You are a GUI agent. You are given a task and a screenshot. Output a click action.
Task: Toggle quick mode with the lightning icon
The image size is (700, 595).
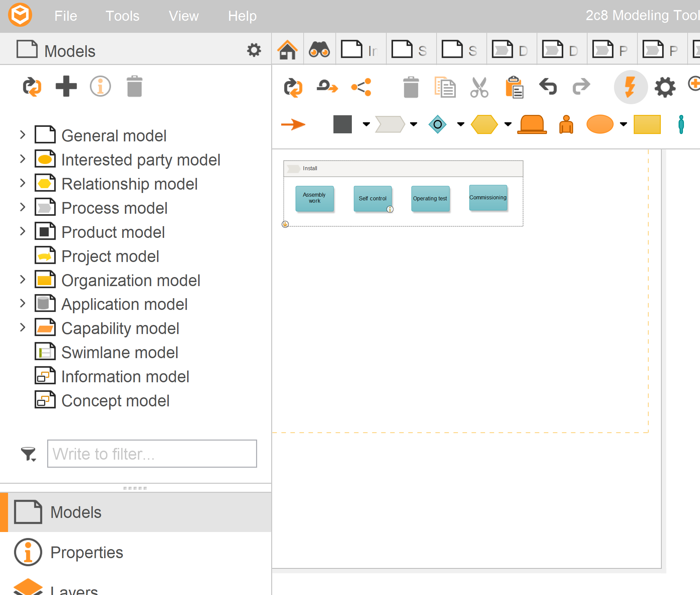[x=631, y=87]
